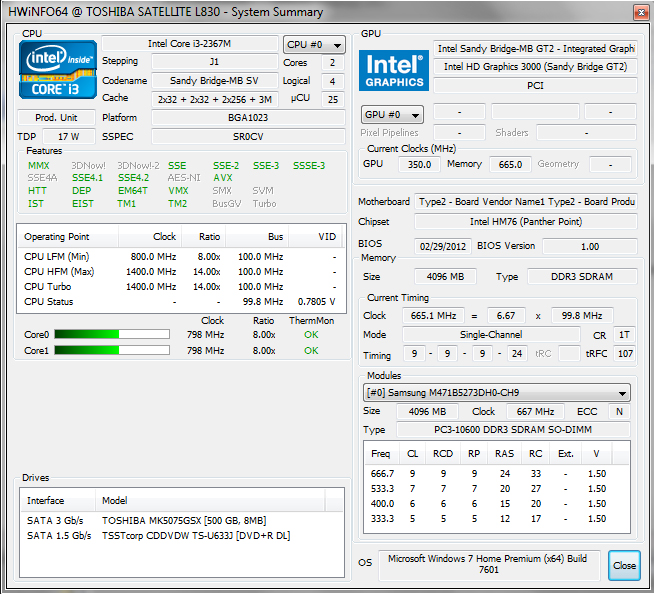654x594 pixels.
Task: Click the Core0 usage bar
Action: (x=112, y=335)
